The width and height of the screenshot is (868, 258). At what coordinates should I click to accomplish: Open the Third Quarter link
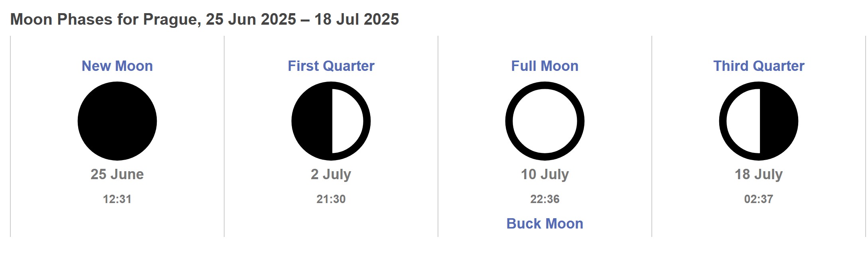point(759,66)
